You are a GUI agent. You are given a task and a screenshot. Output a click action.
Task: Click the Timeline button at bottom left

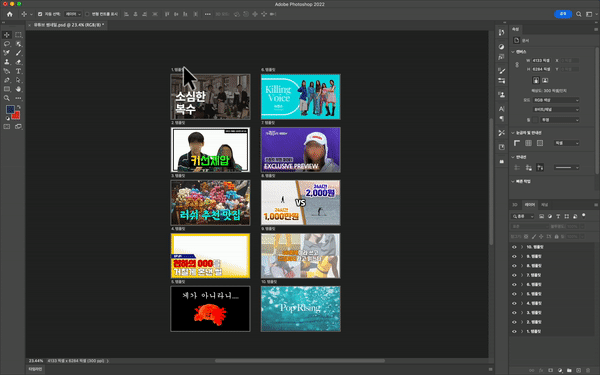point(35,369)
